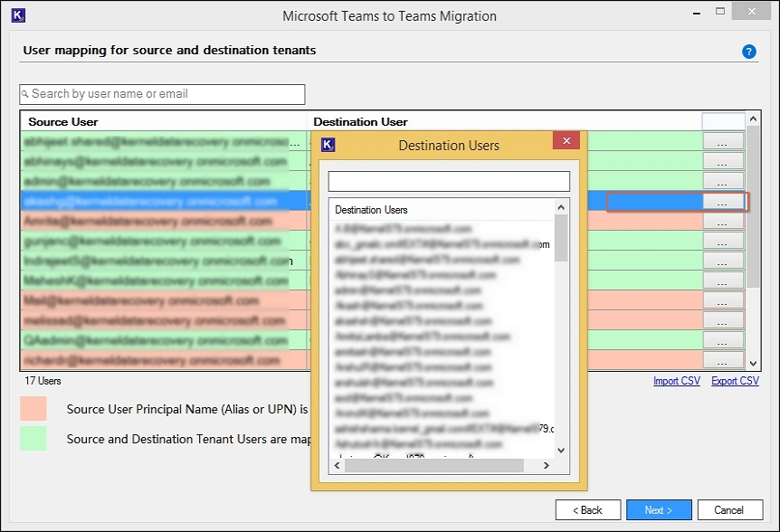Click the Kernel app icon in main title bar
Image resolution: width=780 pixels, height=532 pixels.
pyautogui.click(x=18, y=15)
